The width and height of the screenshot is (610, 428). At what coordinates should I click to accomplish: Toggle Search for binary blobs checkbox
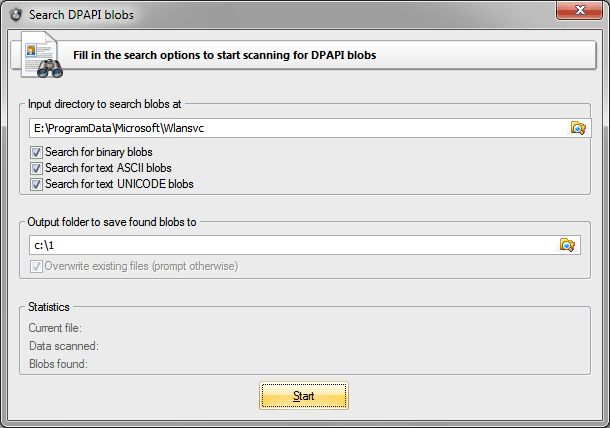36,152
